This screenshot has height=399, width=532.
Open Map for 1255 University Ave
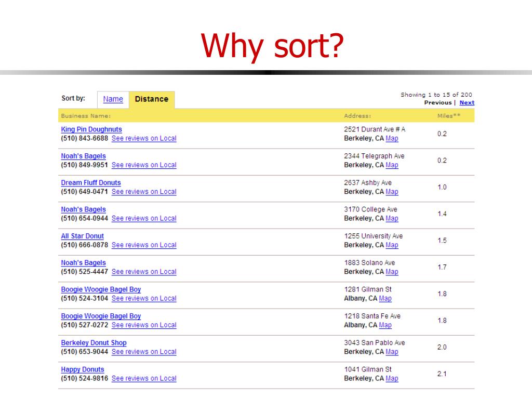click(x=392, y=245)
